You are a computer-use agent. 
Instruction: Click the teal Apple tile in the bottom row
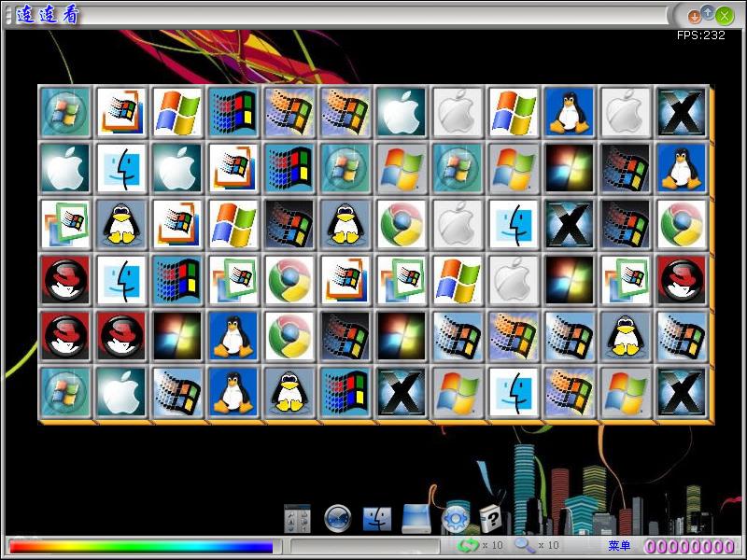click(121, 392)
